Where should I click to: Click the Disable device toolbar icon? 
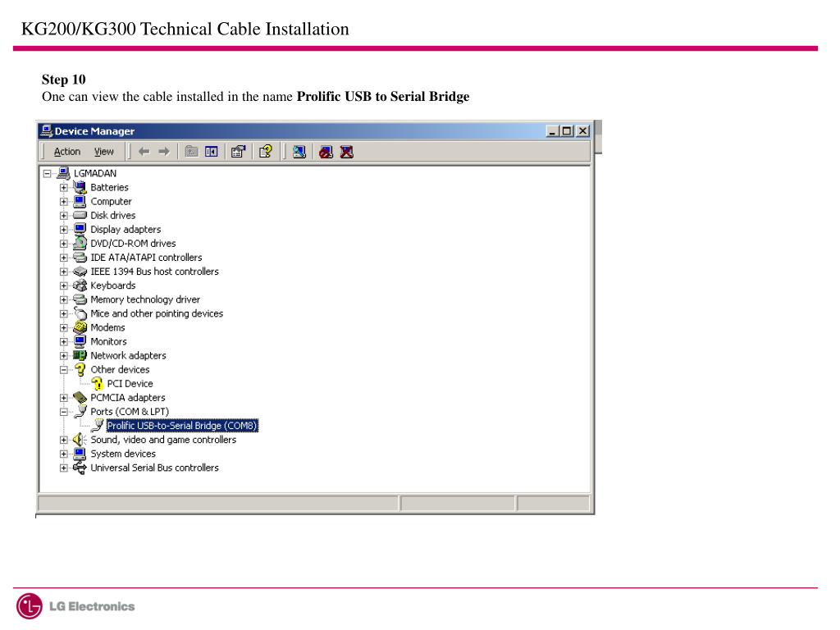coord(326,152)
